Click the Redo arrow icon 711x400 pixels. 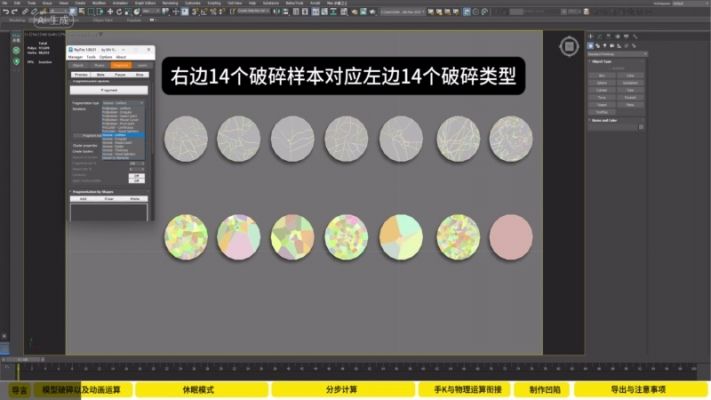(x=15, y=12)
